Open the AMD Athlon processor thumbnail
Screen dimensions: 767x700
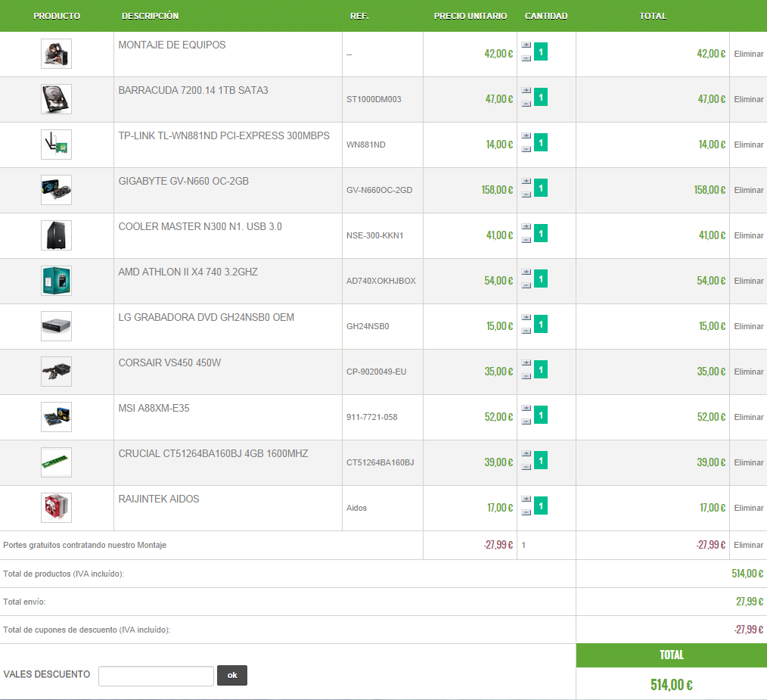point(56,281)
